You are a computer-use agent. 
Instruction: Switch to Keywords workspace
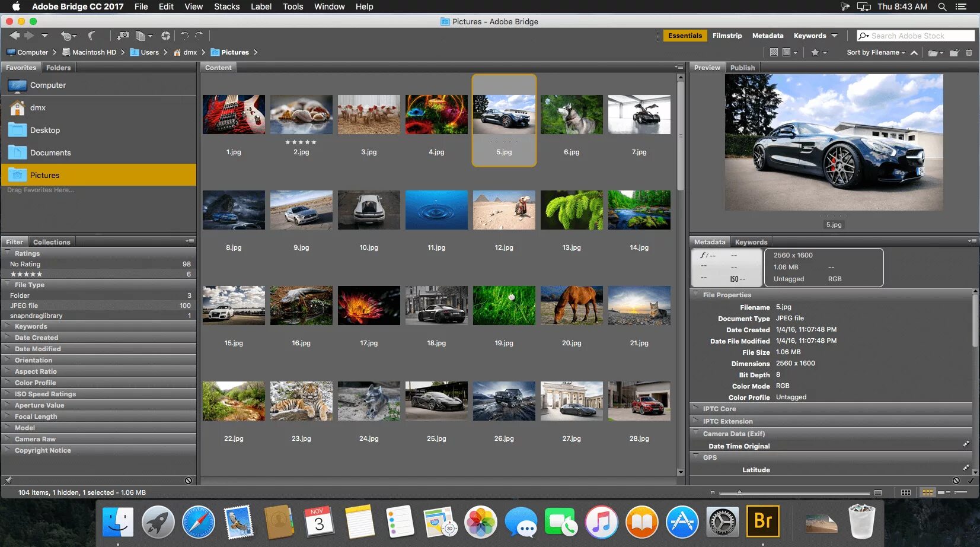click(810, 36)
